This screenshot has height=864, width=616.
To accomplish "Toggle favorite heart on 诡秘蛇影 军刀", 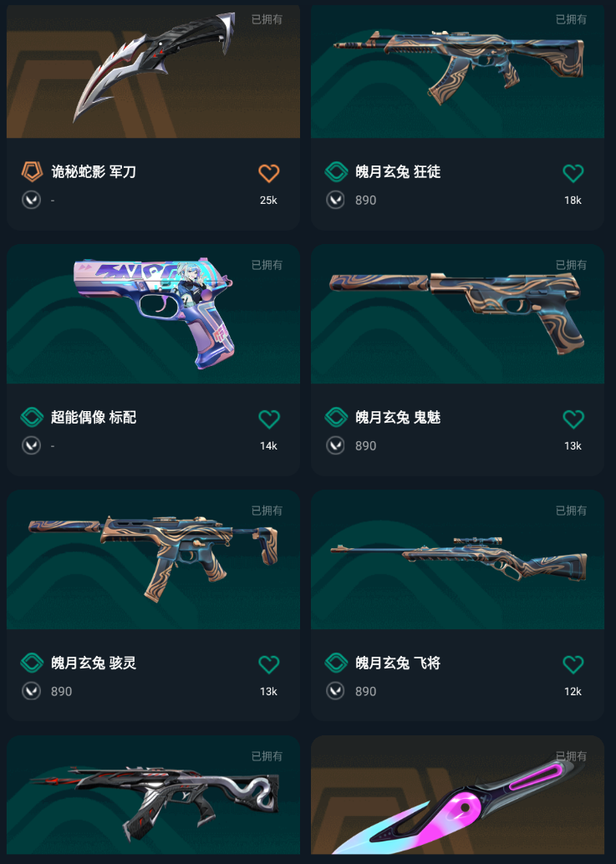I will click(269, 173).
